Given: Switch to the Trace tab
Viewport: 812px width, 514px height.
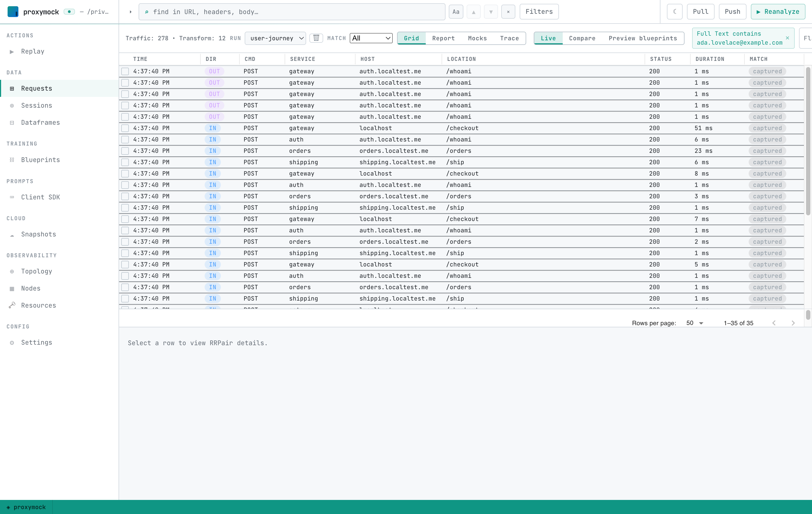Looking at the screenshot, I should [509, 38].
